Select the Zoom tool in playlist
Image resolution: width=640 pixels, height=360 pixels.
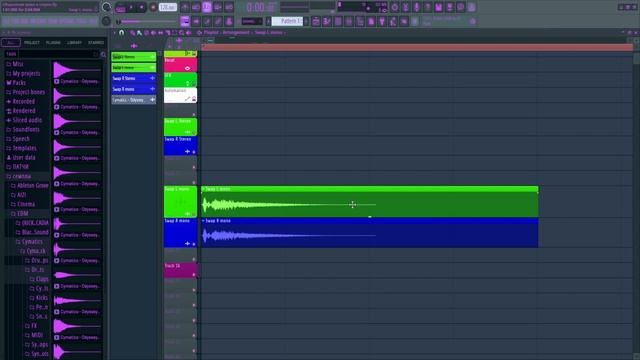coord(181,33)
